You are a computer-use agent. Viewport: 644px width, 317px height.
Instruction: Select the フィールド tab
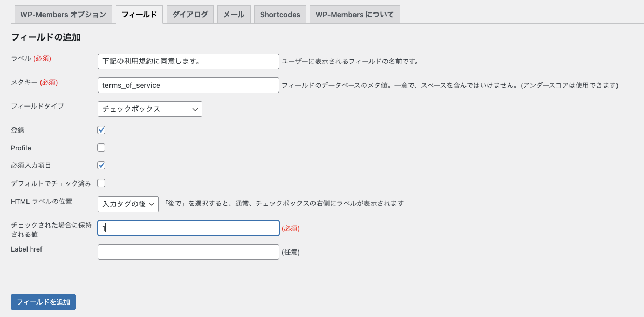point(139,15)
